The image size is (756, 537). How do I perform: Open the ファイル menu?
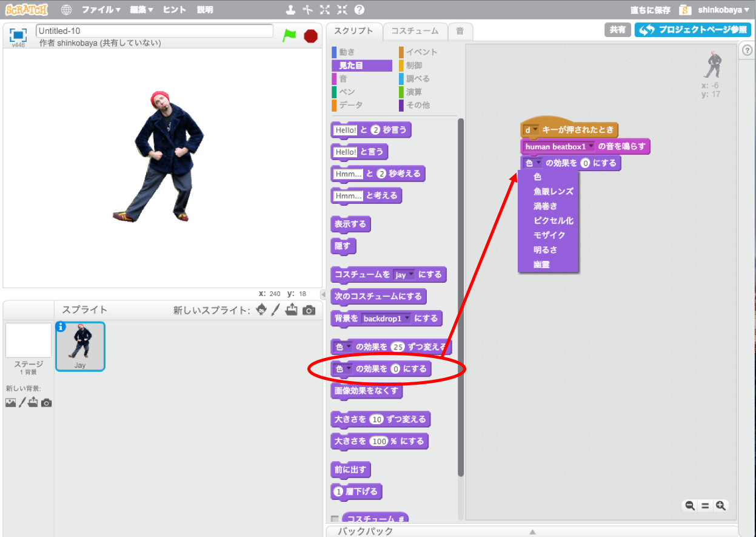tap(101, 10)
